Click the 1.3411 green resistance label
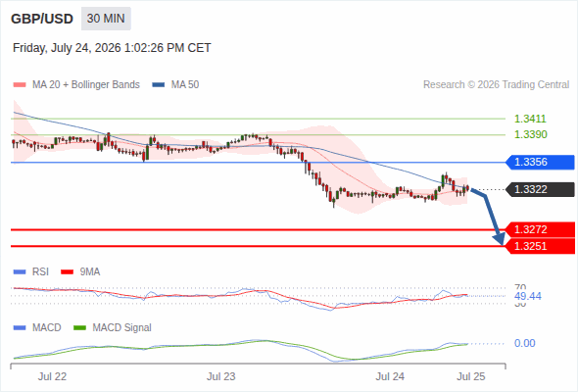The image size is (578, 392). click(x=530, y=119)
